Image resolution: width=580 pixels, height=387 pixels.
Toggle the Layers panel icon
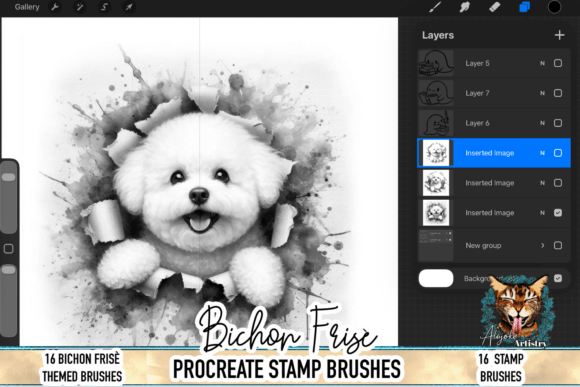coord(525,7)
